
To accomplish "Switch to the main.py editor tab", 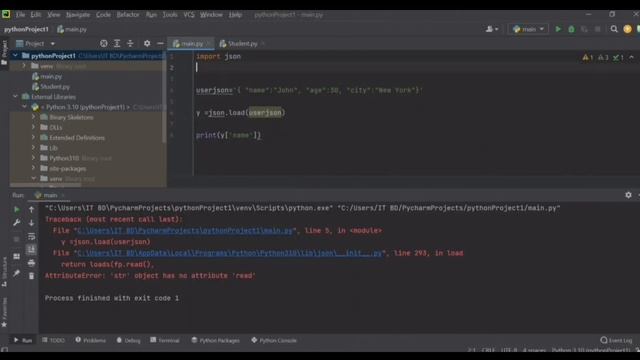I will click(191, 43).
